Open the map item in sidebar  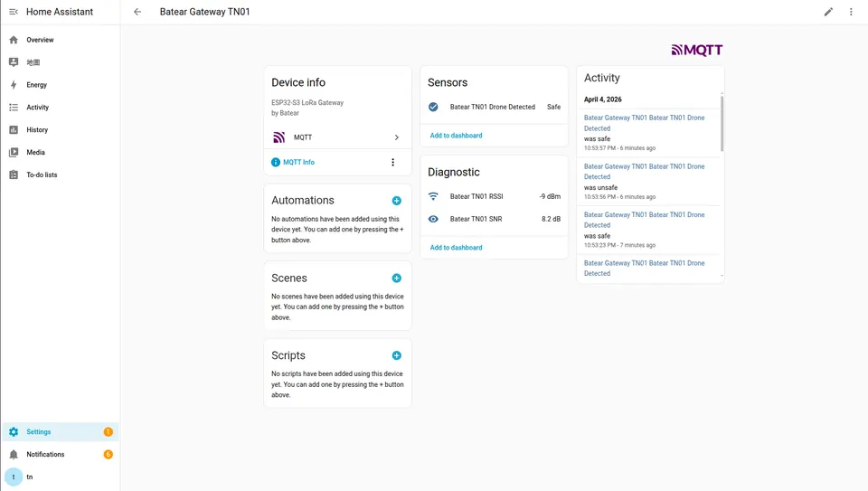[61, 62]
